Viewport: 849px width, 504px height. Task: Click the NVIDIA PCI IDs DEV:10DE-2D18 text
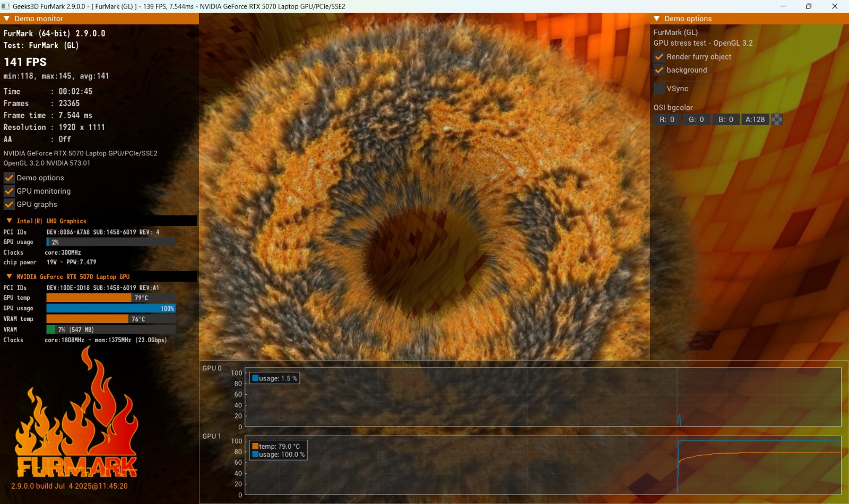(102, 288)
